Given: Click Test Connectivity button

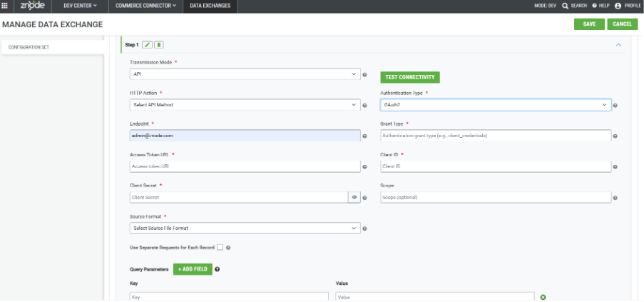Looking at the screenshot, I should click(x=410, y=77).
